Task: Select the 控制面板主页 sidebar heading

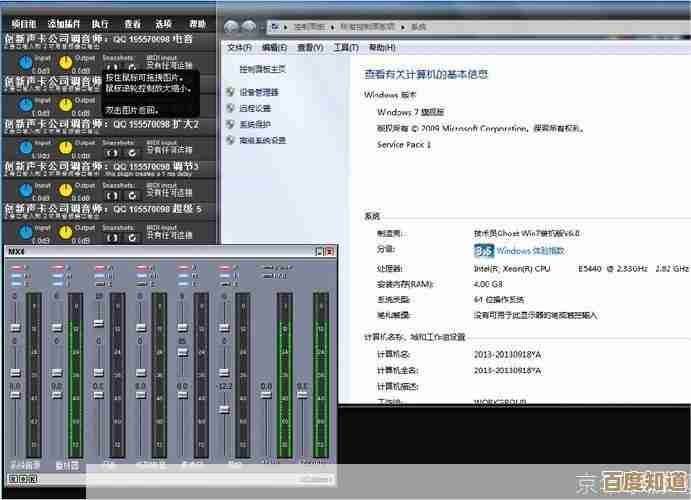Action: point(262,69)
